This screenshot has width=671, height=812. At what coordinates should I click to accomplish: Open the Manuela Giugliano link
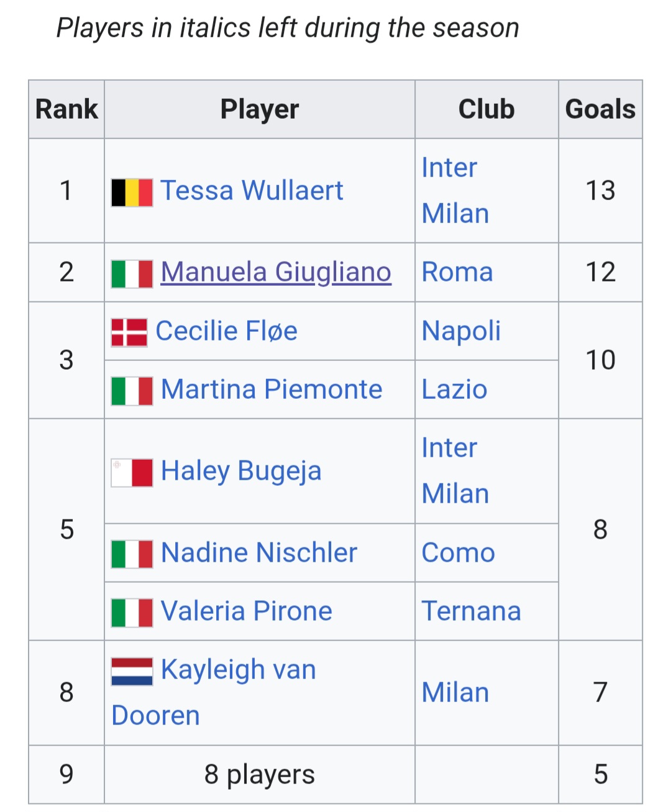pyautogui.click(x=276, y=272)
